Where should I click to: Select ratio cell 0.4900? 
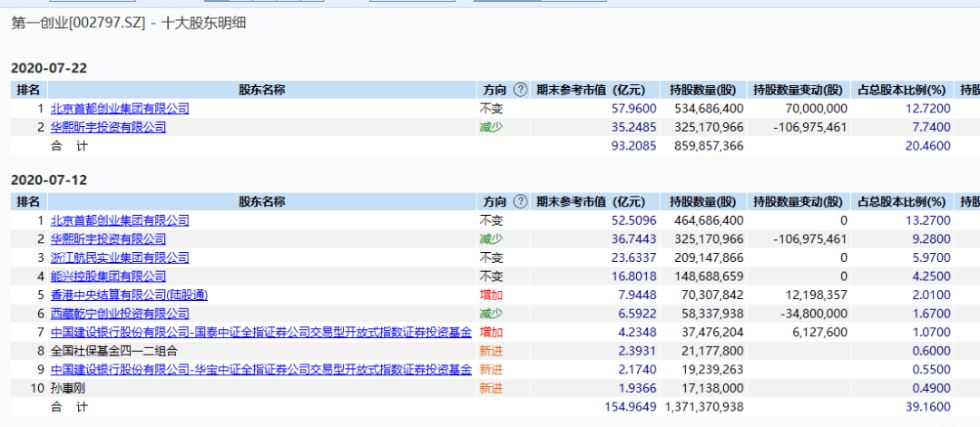pos(931,388)
